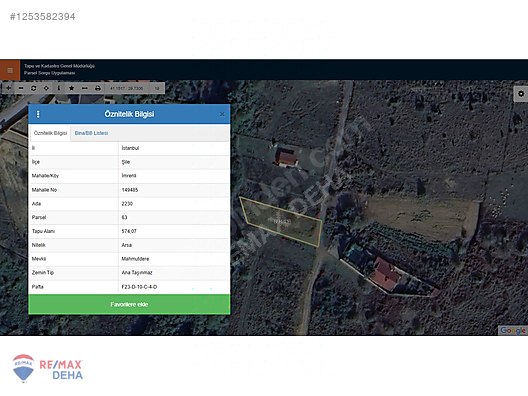This screenshot has height=396, width=528.
Task: Click the Google logo link
Action: [513, 330]
